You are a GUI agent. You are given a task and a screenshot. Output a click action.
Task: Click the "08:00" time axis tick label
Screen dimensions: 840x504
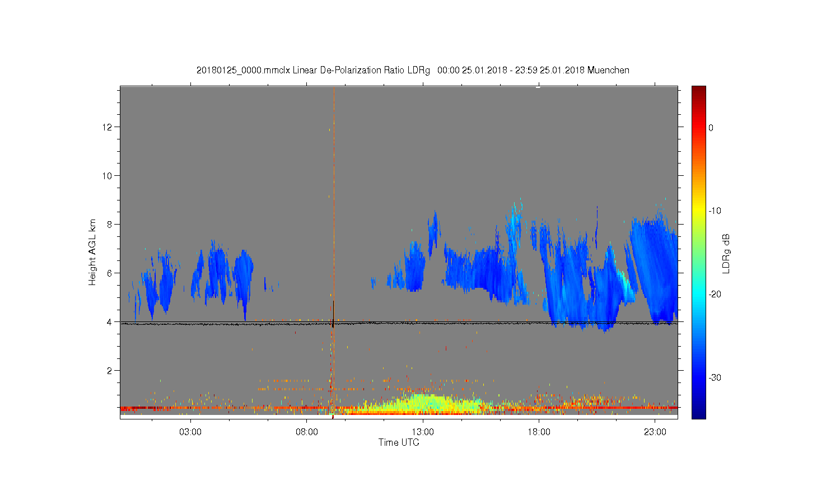tap(307, 432)
